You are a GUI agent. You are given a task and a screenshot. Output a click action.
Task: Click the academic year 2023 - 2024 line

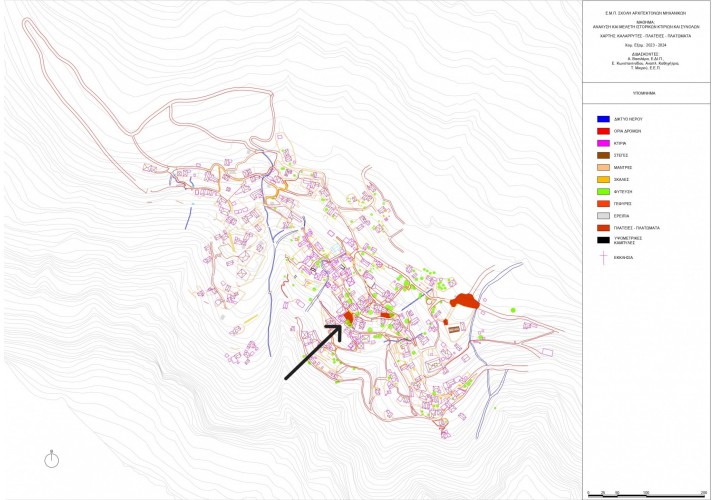click(x=645, y=45)
